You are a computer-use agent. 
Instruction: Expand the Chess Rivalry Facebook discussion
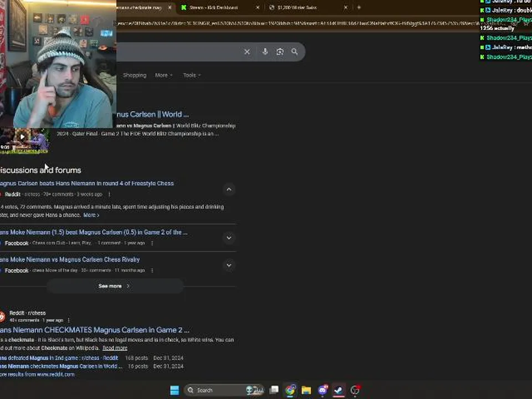pyautogui.click(x=229, y=265)
